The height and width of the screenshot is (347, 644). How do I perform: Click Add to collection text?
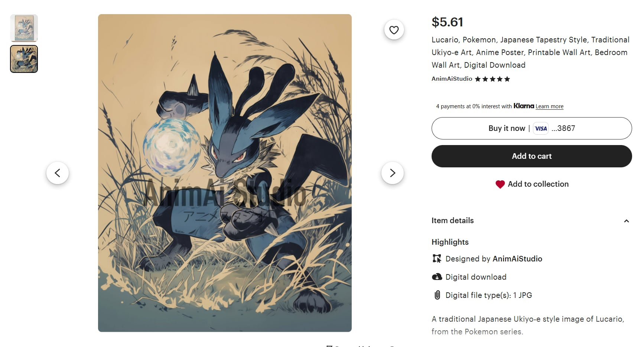pos(538,184)
